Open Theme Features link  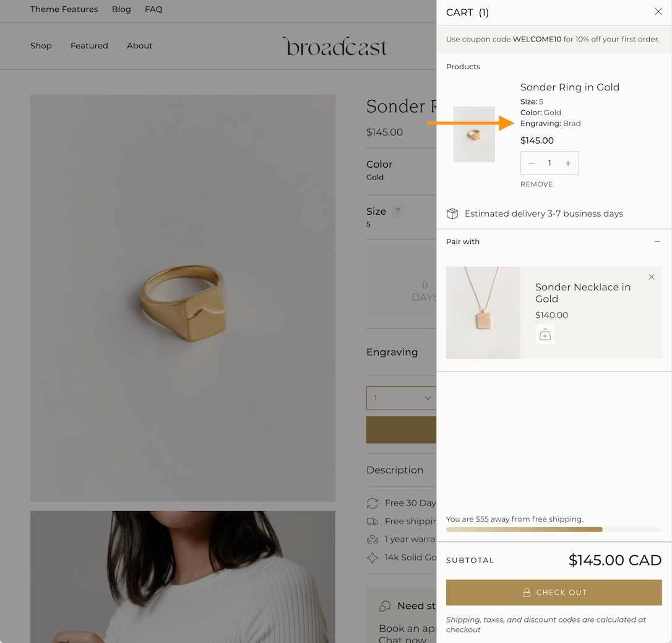click(64, 9)
